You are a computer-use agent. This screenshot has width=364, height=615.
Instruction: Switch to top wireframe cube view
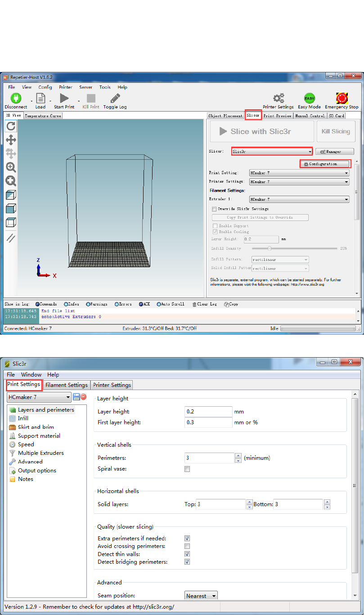coord(11,222)
